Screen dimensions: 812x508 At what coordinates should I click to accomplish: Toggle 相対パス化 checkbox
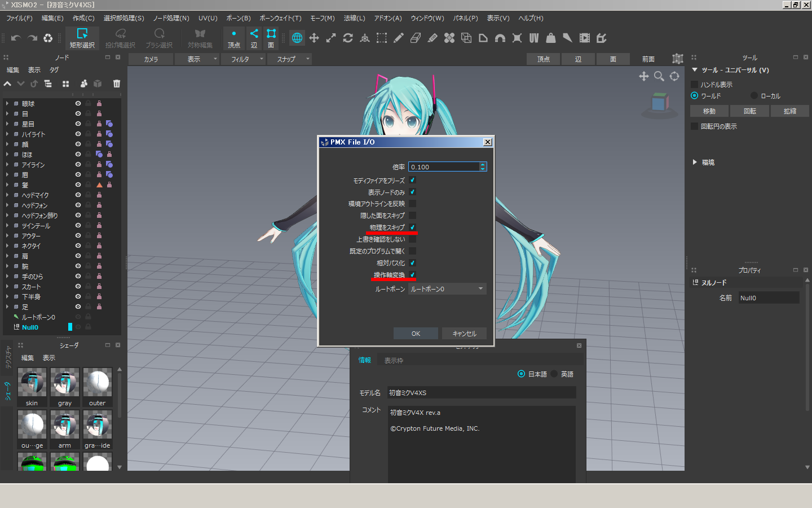tap(412, 263)
